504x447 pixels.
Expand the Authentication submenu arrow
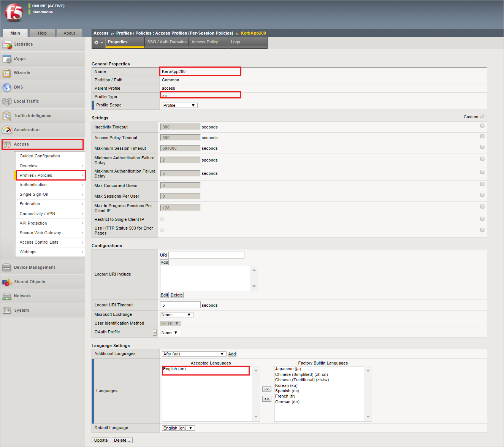[82, 185]
